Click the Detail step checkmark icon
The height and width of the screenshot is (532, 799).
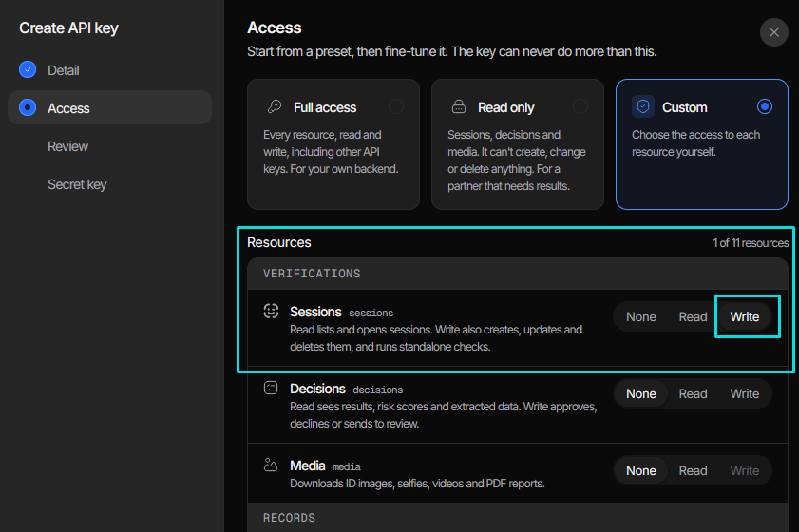point(28,69)
